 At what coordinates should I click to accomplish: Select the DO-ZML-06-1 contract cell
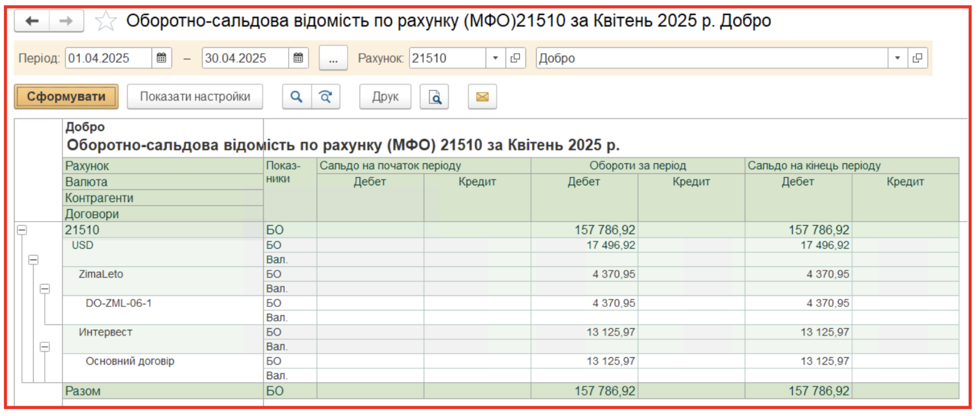click(163, 310)
